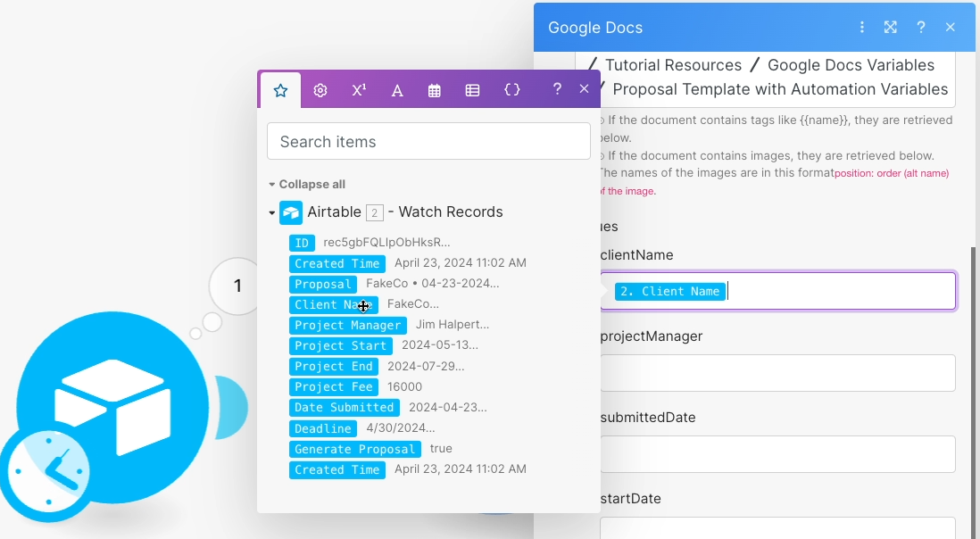Click the startDate input field
This screenshot has width=980, height=539.
pos(778,527)
